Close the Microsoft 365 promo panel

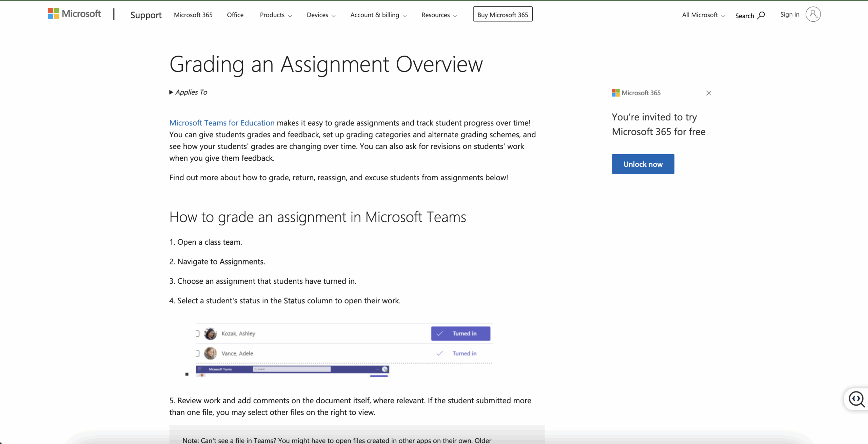point(708,93)
